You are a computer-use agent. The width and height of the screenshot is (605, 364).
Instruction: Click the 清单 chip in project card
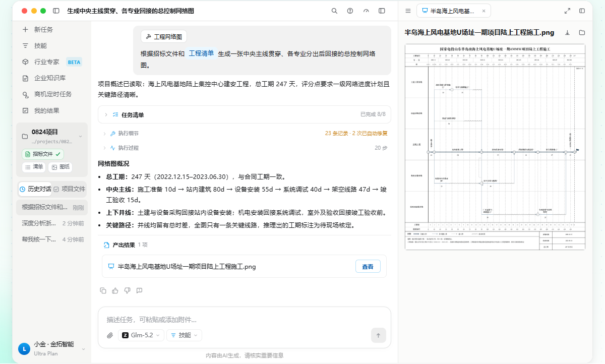tap(34, 167)
